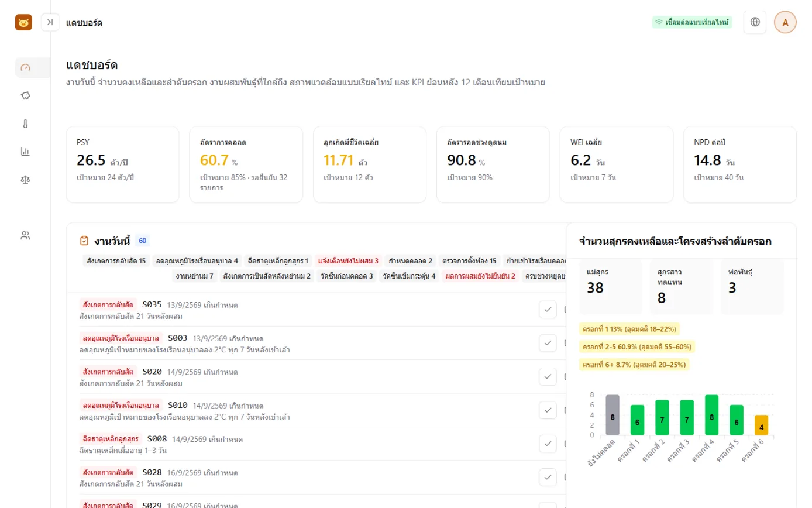Tick the checkmark for task S020

tap(548, 377)
